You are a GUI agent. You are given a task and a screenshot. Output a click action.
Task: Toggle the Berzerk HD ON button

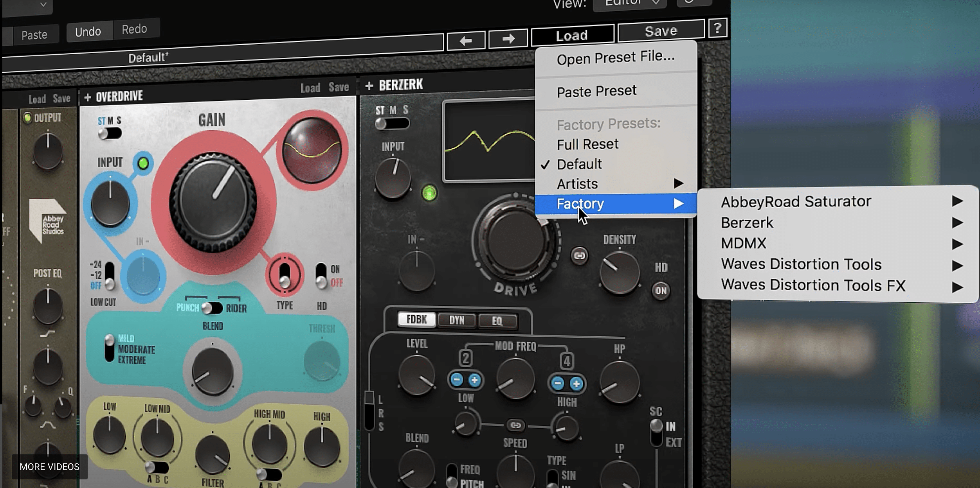661,291
